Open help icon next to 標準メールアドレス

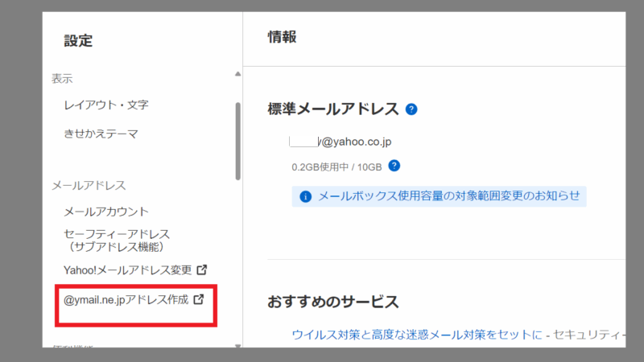[411, 109]
